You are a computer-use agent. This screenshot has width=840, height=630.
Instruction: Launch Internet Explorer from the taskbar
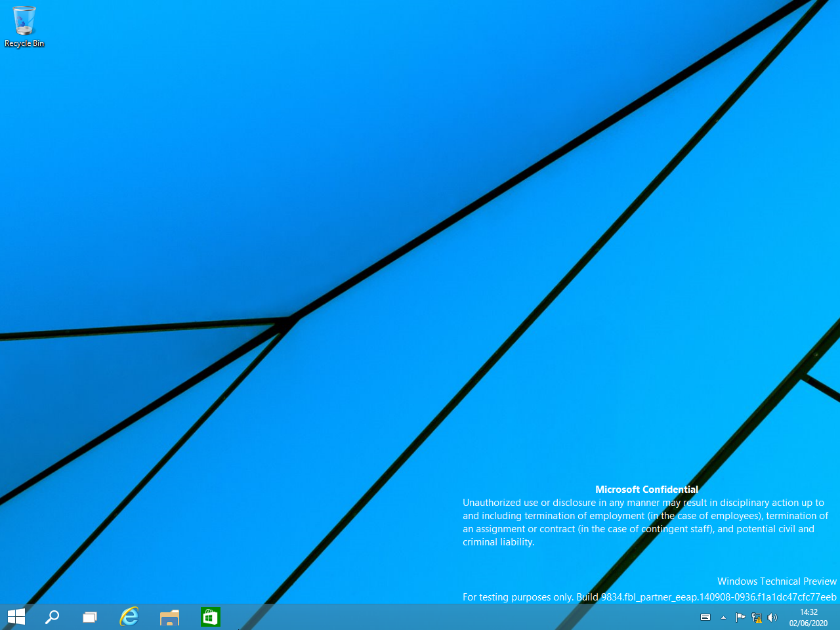(129, 617)
